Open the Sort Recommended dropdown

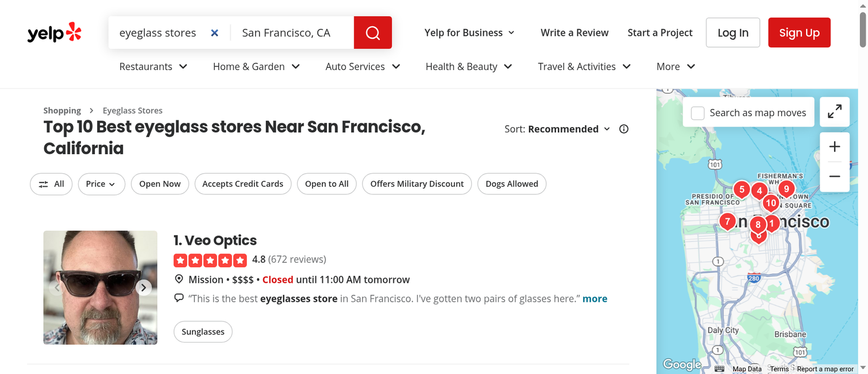tap(558, 129)
